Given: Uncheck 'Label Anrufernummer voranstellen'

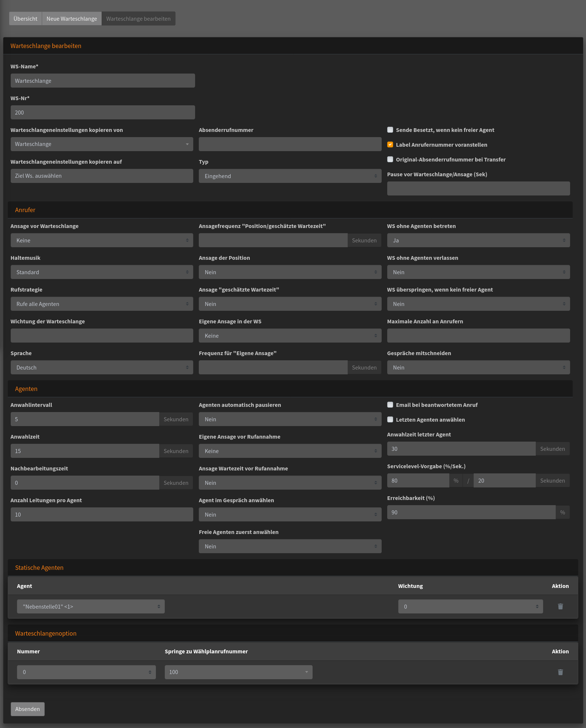Looking at the screenshot, I should click(x=390, y=144).
